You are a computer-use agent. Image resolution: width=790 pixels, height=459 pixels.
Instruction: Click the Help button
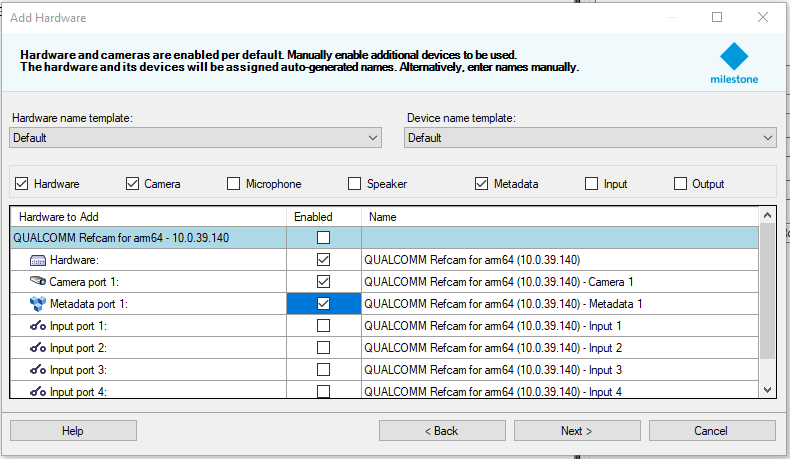tap(73, 431)
